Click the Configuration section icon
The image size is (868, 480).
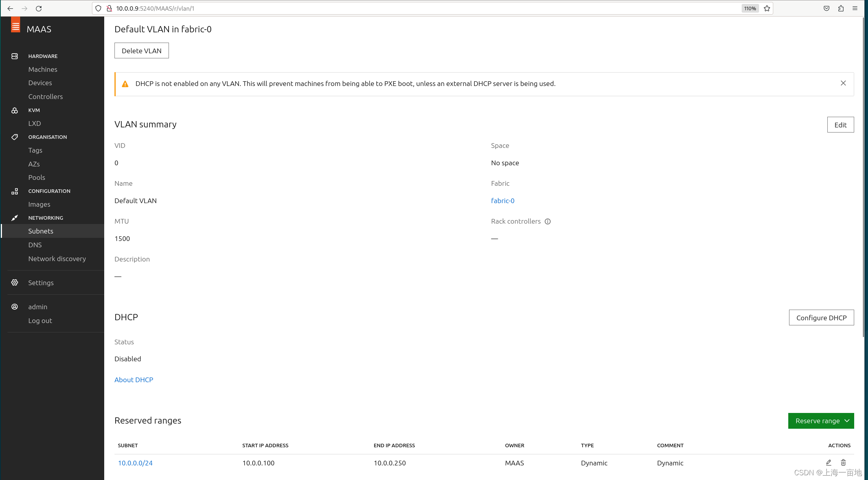(15, 191)
